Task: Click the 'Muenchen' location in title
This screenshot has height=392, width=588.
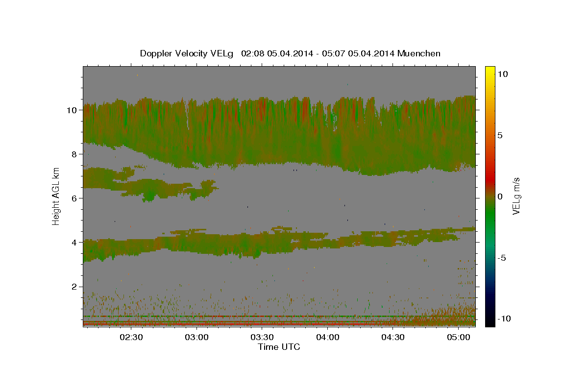Action: pos(419,53)
